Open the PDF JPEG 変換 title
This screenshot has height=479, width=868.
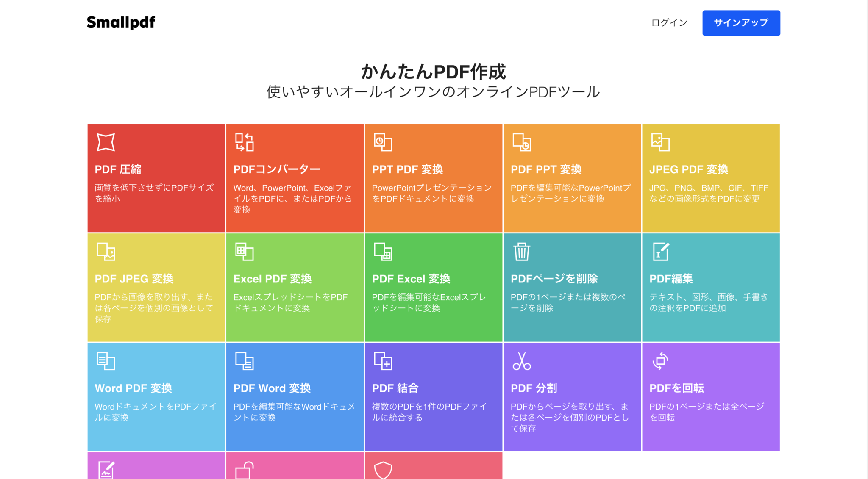coord(134,279)
